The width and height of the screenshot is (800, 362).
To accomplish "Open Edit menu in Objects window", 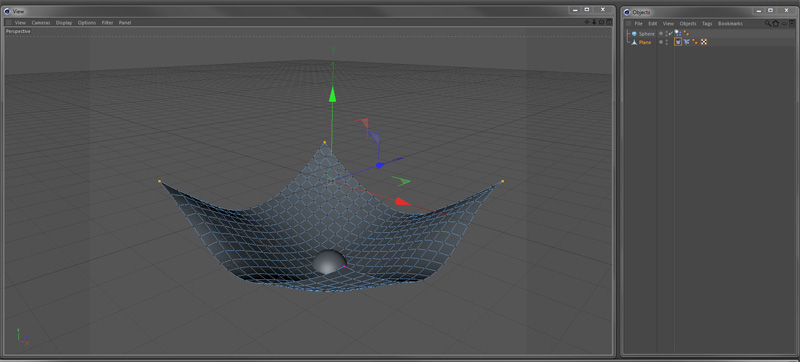I will (x=653, y=23).
